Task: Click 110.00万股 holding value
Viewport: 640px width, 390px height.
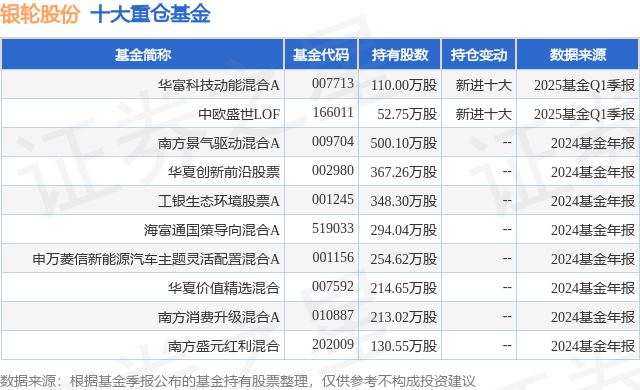Action: 404,85
